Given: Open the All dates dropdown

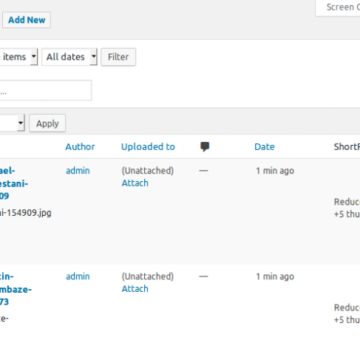Looking at the screenshot, I should click(69, 57).
